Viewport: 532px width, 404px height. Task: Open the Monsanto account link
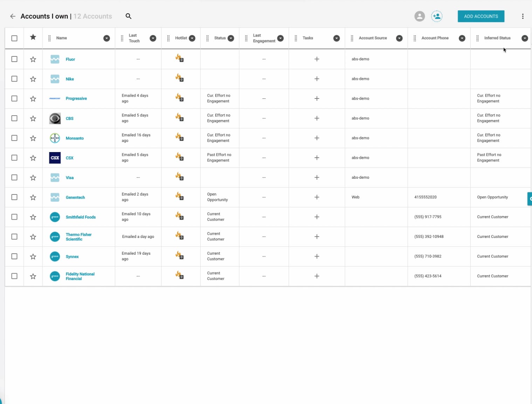coord(75,138)
